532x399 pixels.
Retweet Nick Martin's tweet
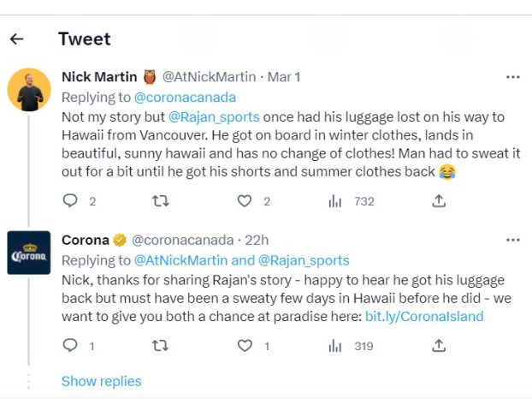(x=159, y=201)
